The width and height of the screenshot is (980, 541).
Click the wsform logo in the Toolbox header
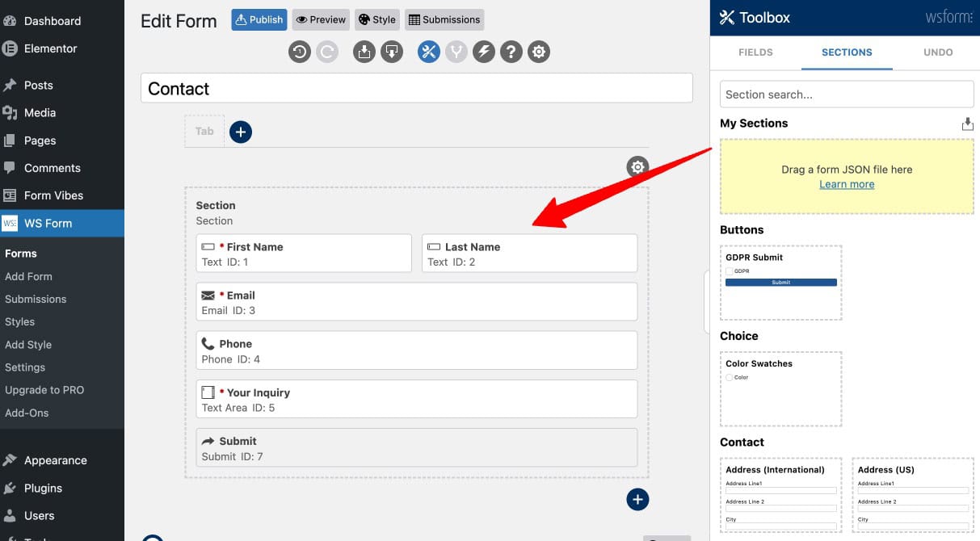point(948,17)
